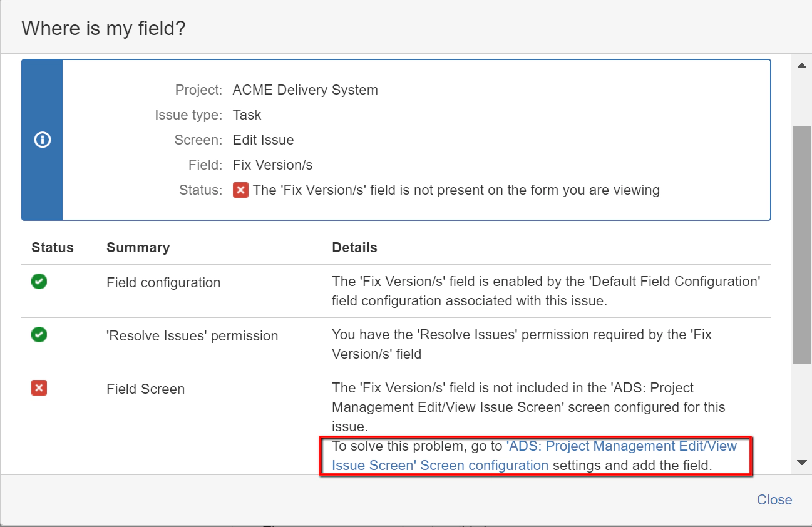Click the 'Where is my field?' dialog title

103,28
